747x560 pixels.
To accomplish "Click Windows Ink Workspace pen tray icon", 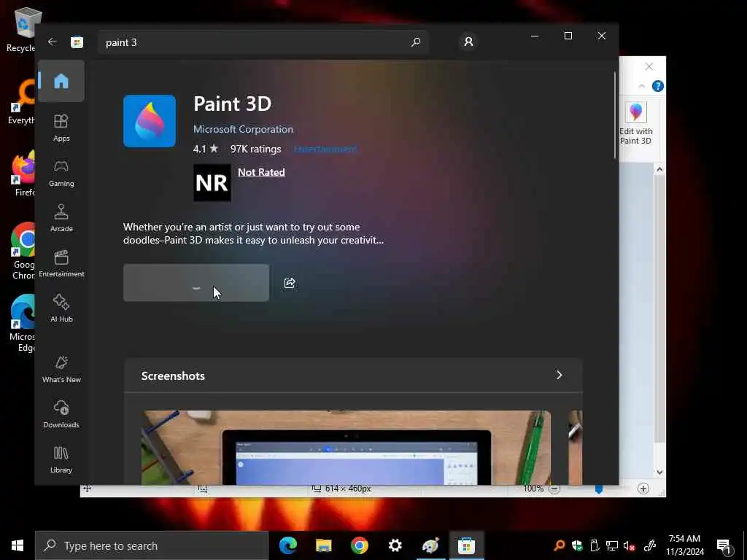I will coord(650,545).
